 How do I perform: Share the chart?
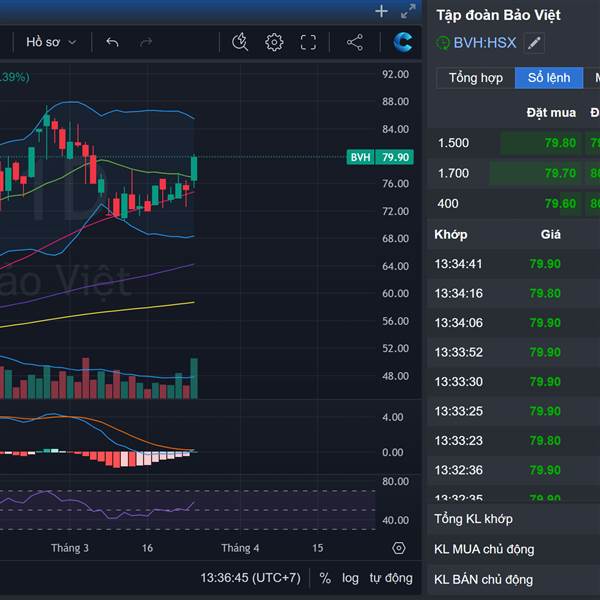355,42
